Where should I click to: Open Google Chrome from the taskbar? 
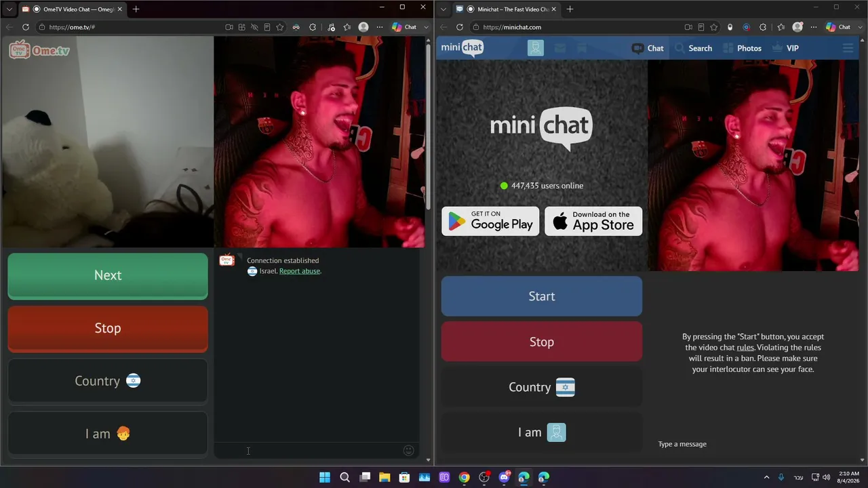pos(464,477)
